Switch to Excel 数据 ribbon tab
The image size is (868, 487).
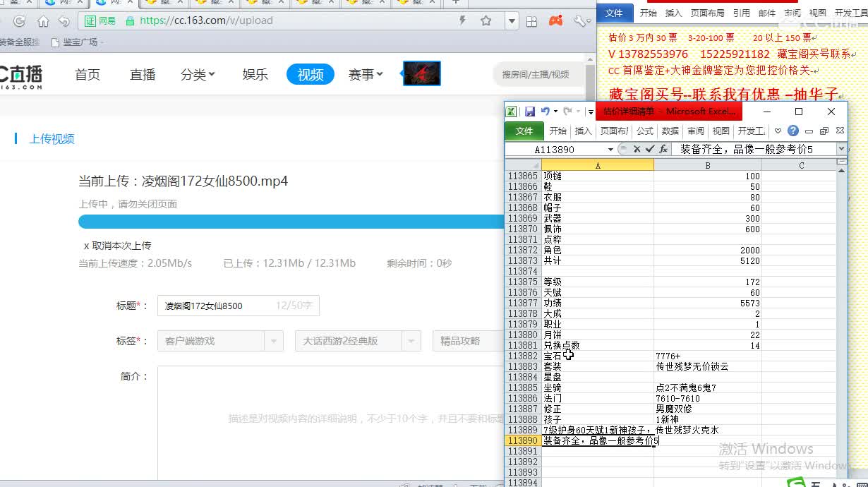(x=670, y=131)
